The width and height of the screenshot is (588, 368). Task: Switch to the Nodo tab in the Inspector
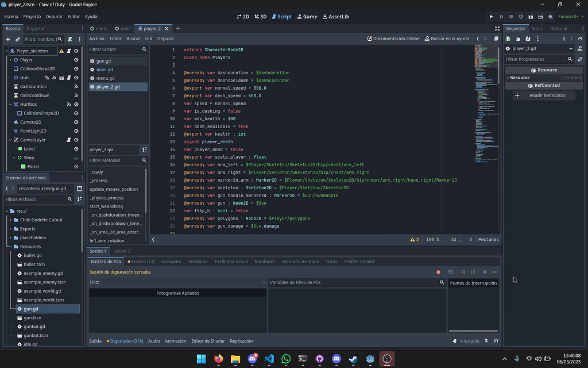click(537, 28)
